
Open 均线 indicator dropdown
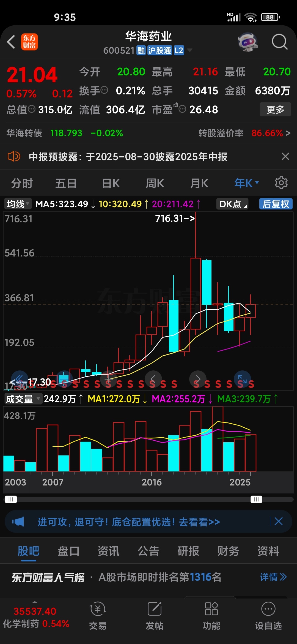click(18, 204)
